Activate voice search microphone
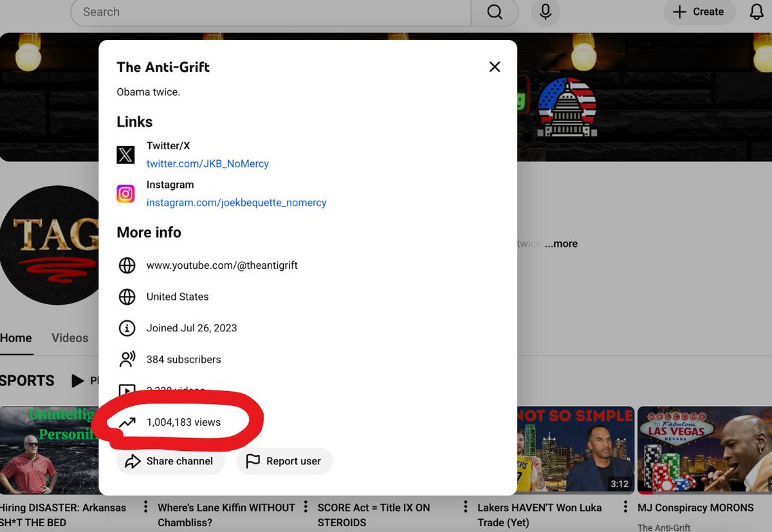772x532 pixels. pos(546,12)
